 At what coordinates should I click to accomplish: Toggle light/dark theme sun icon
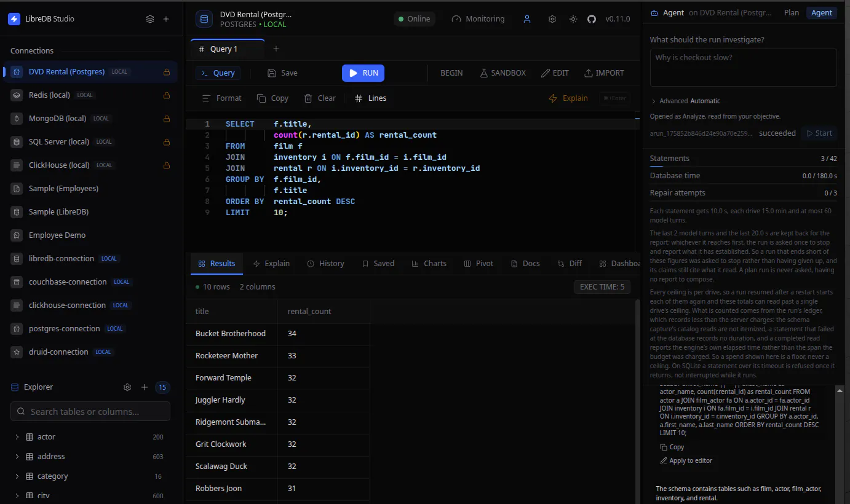tap(573, 19)
